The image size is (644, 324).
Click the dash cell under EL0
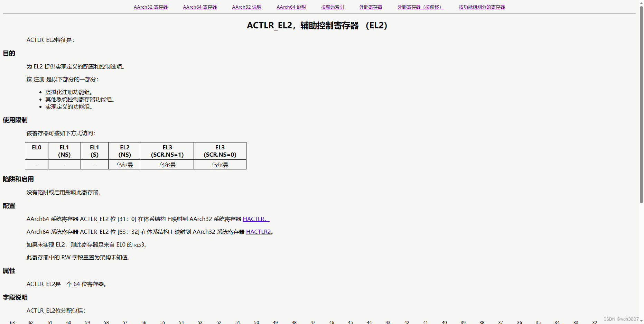point(37,165)
